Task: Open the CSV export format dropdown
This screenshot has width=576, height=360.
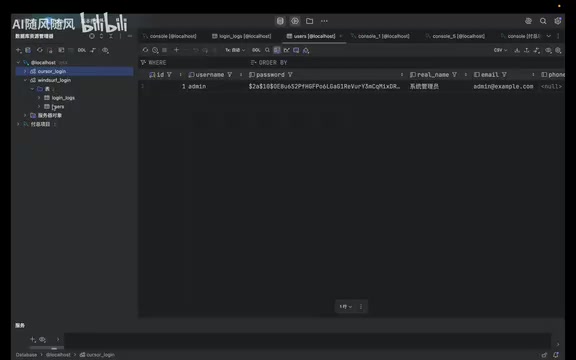Action: click(x=500, y=50)
